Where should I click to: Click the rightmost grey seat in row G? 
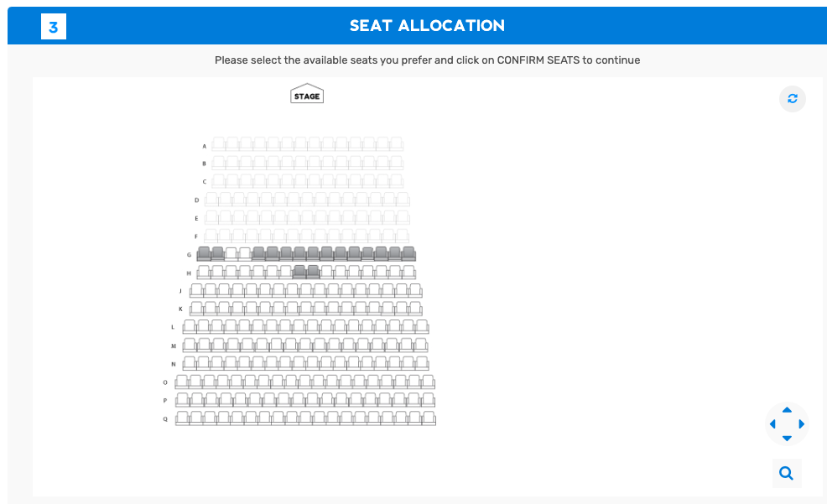[x=408, y=253]
